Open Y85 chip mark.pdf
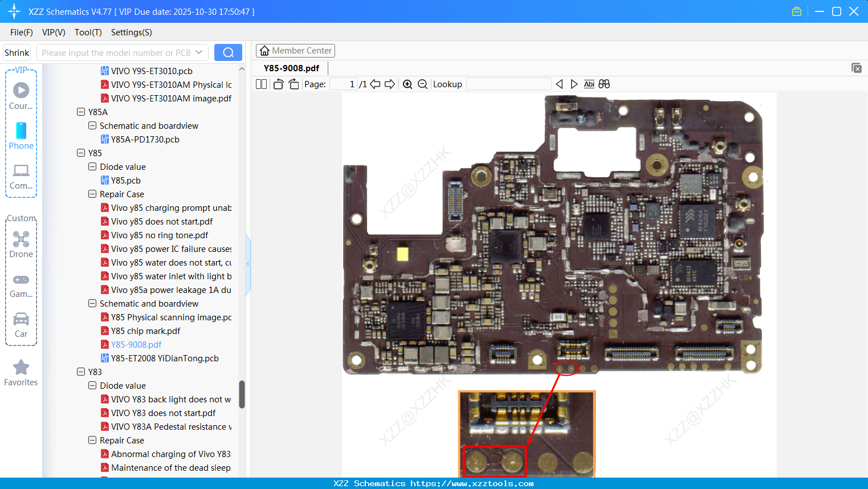868x489 pixels. point(145,331)
